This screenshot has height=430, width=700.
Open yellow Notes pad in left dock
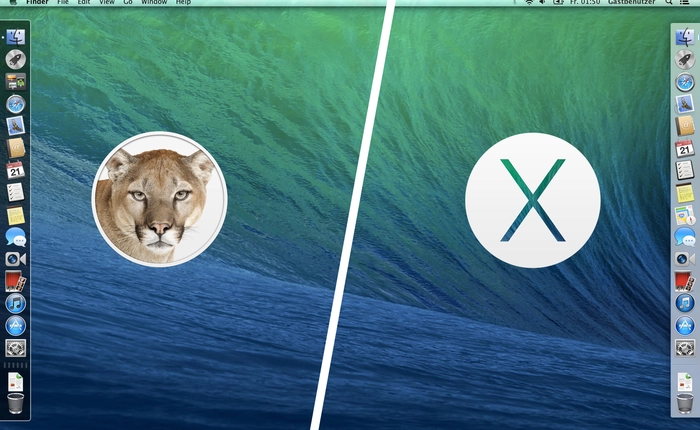click(16, 215)
